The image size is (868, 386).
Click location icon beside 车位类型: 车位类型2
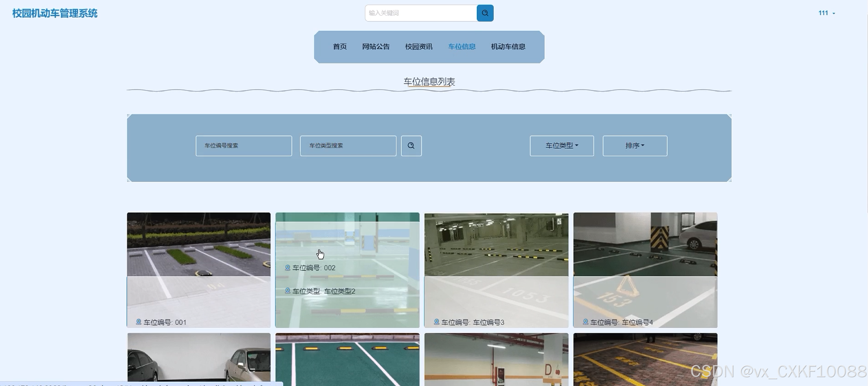coord(287,291)
